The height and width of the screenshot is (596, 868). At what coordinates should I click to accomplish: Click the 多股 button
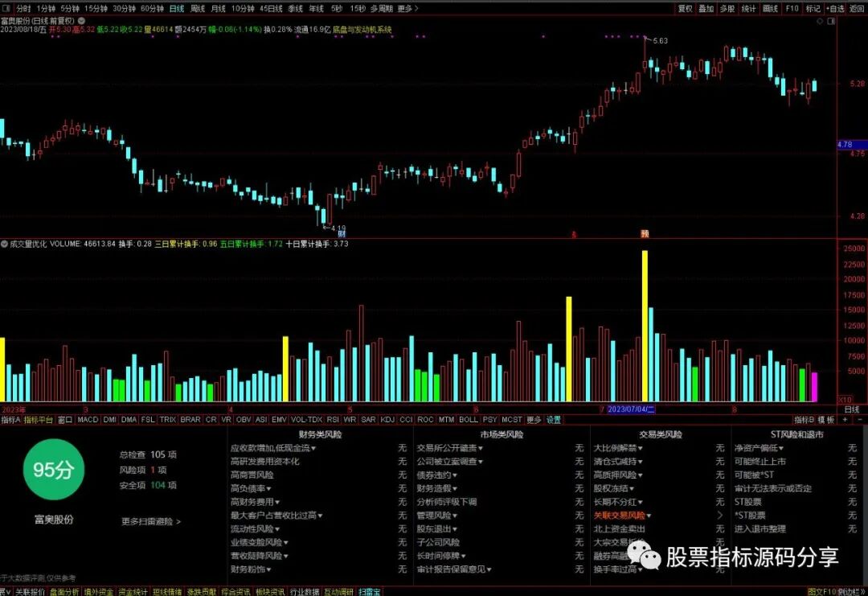click(727, 8)
